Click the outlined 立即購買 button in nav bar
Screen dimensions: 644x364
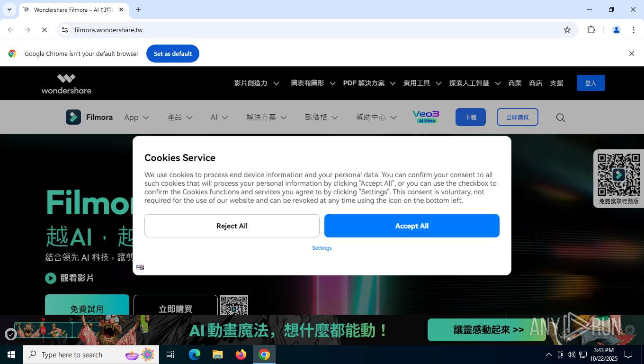[x=518, y=117]
